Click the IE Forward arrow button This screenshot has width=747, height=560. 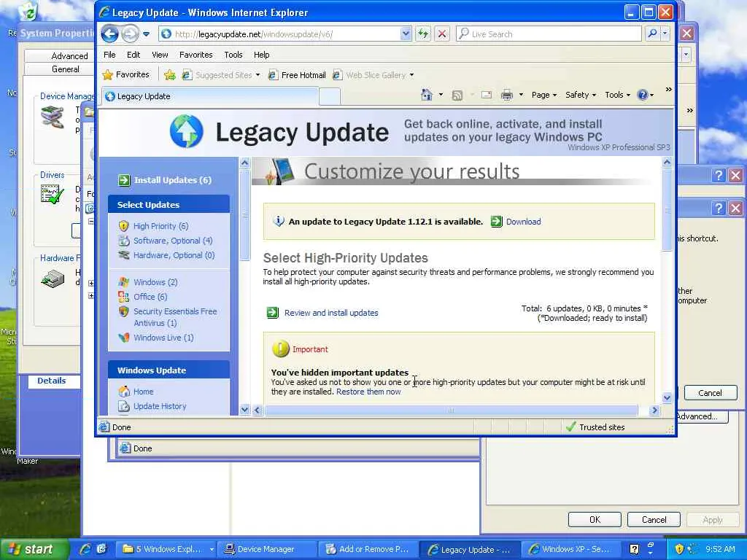click(x=130, y=34)
